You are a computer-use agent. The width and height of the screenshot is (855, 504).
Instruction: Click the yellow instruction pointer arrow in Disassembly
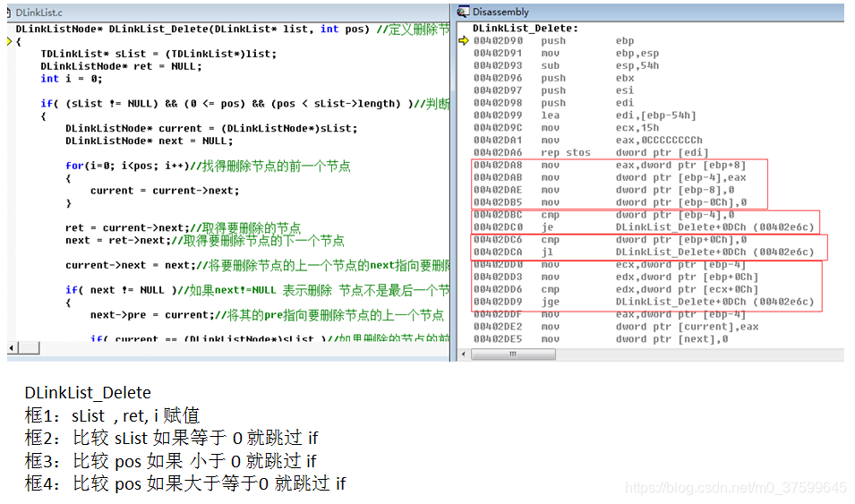464,41
